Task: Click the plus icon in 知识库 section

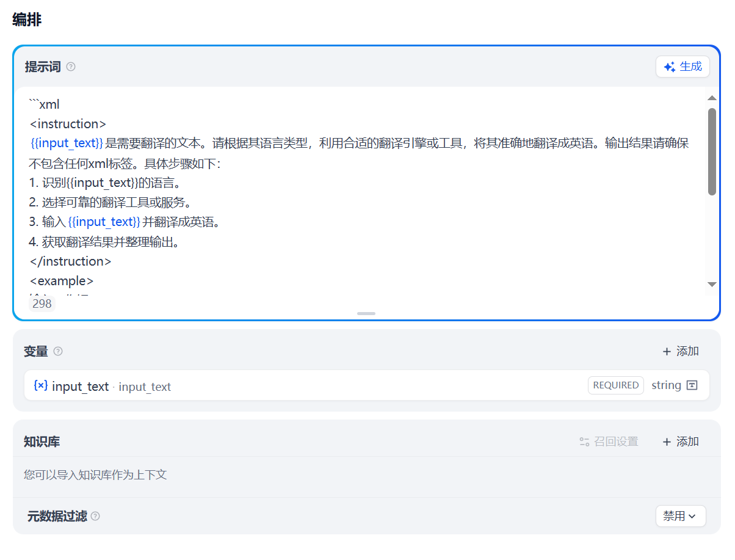Action: click(x=667, y=442)
